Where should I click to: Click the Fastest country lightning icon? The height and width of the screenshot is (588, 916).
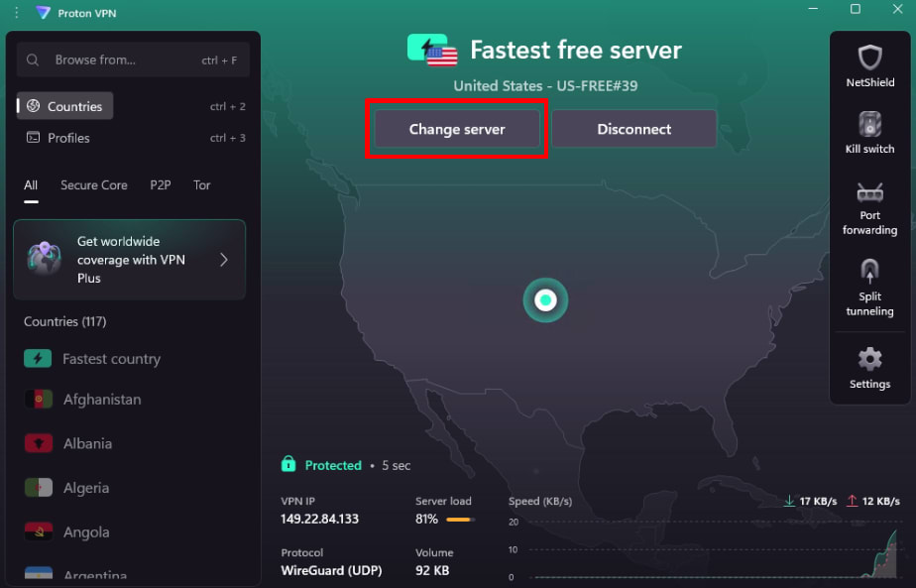(38, 358)
